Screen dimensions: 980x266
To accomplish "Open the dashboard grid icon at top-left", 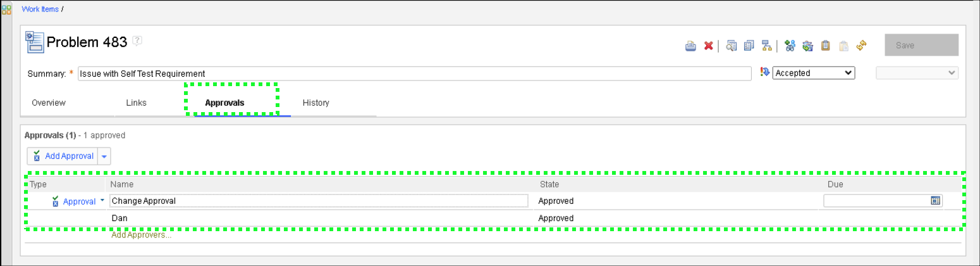I will 7,9.
